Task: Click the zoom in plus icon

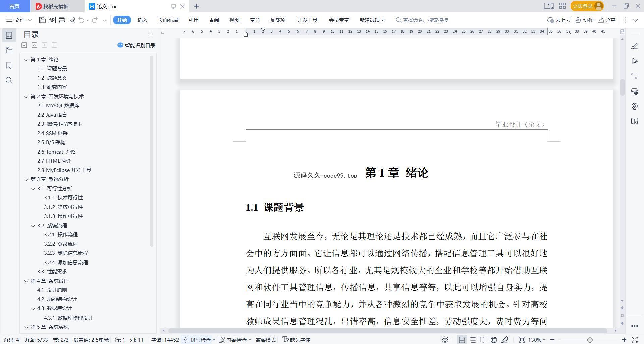Action: (x=624, y=340)
